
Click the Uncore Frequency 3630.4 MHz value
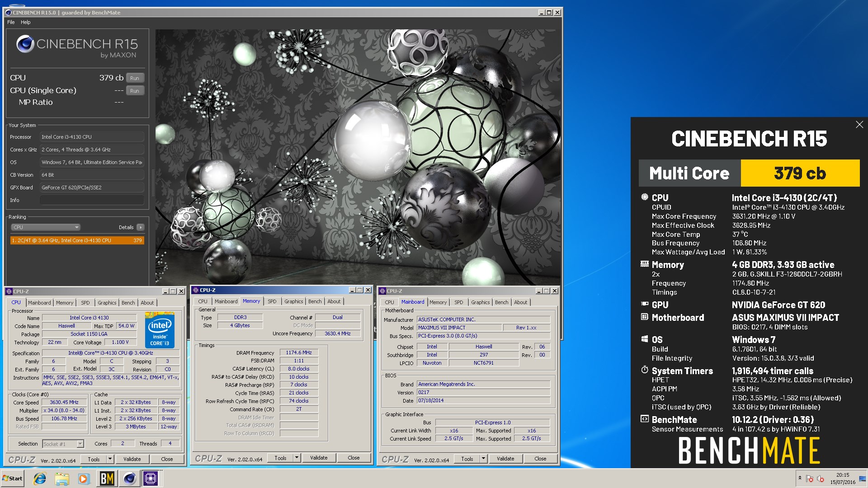click(x=338, y=333)
